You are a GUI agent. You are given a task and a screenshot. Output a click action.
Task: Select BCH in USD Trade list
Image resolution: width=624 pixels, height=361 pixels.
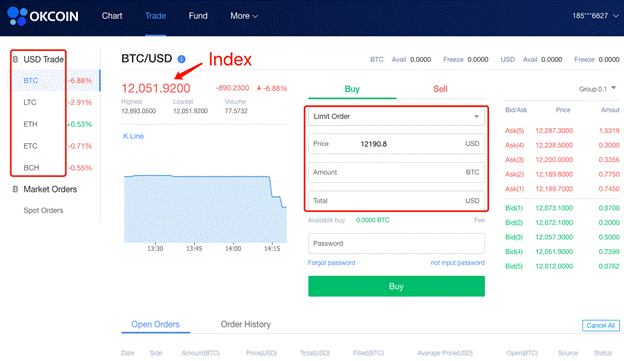pos(31,168)
